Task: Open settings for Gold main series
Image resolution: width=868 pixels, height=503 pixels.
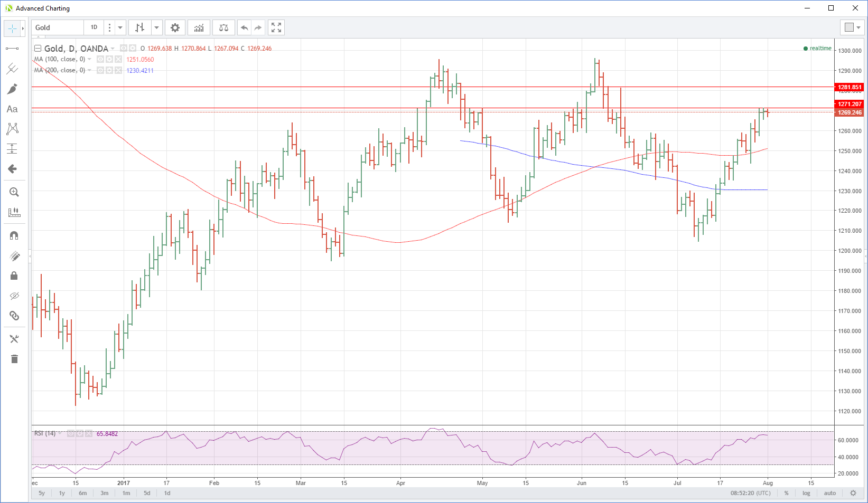Action: pos(133,48)
